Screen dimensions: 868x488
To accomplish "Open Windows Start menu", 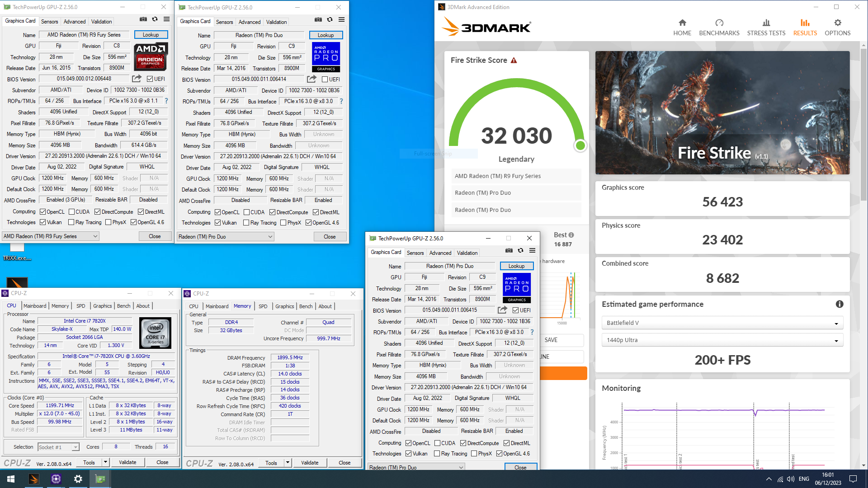I will click(x=11, y=479).
